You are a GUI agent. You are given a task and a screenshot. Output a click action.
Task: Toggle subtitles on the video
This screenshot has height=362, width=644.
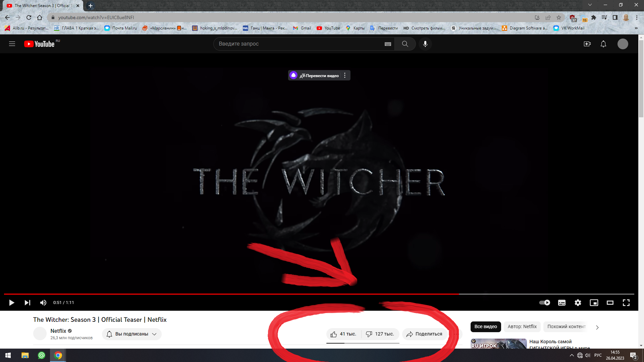click(562, 303)
